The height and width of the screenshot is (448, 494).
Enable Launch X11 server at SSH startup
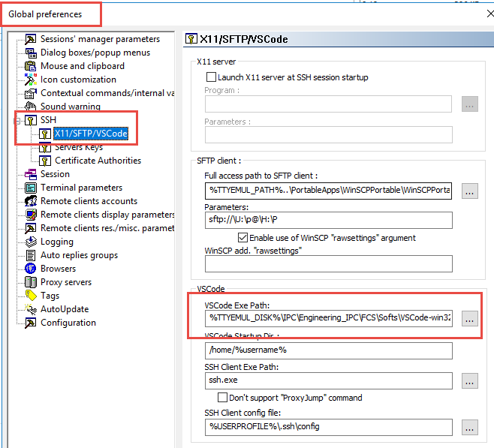click(210, 77)
